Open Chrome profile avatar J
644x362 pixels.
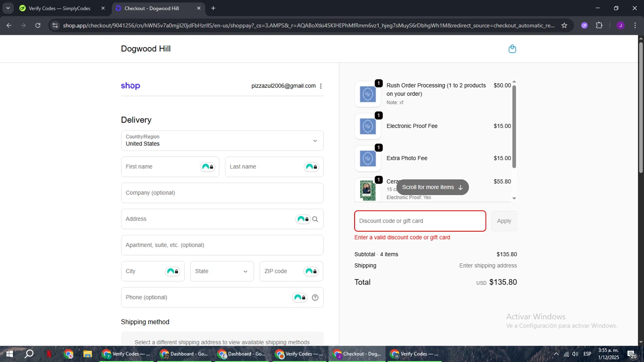[x=620, y=25]
